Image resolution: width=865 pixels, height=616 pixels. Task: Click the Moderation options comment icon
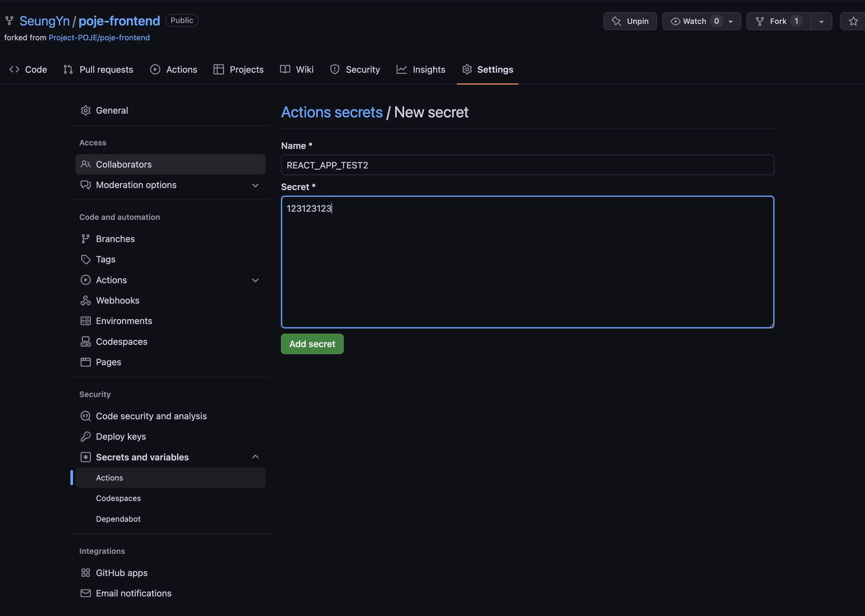pyautogui.click(x=86, y=185)
